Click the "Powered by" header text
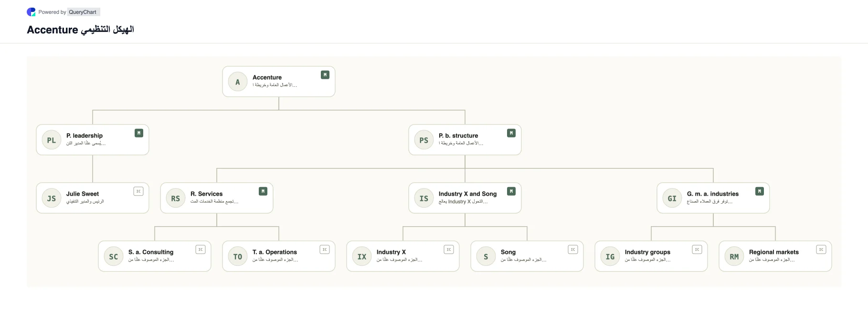This screenshot has width=868, height=314. coord(52,12)
